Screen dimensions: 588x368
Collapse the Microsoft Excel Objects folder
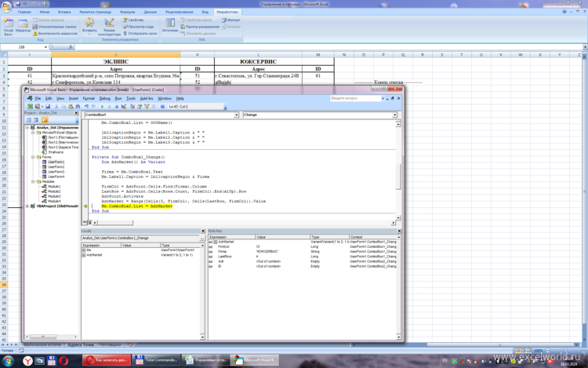33,133
